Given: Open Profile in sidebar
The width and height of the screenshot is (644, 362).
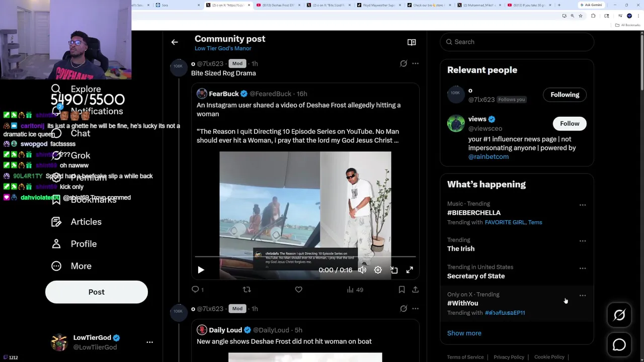Looking at the screenshot, I should tap(74, 244).
